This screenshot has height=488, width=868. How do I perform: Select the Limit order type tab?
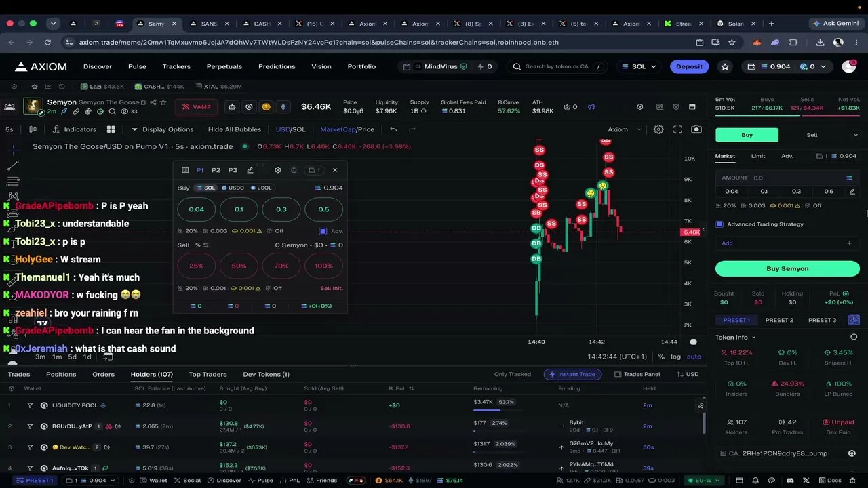(x=758, y=156)
